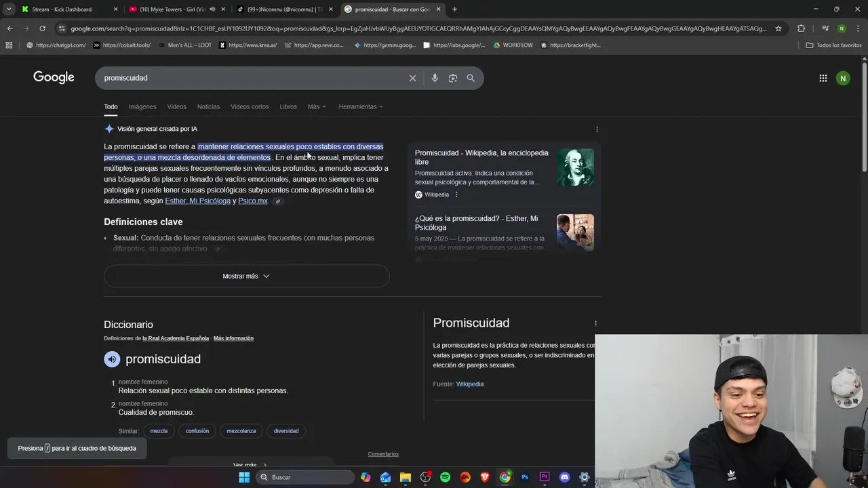Viewport: 868px width, 488px height.
Task: Open options beside the Wikipedia source label
Action: (456, 195)
